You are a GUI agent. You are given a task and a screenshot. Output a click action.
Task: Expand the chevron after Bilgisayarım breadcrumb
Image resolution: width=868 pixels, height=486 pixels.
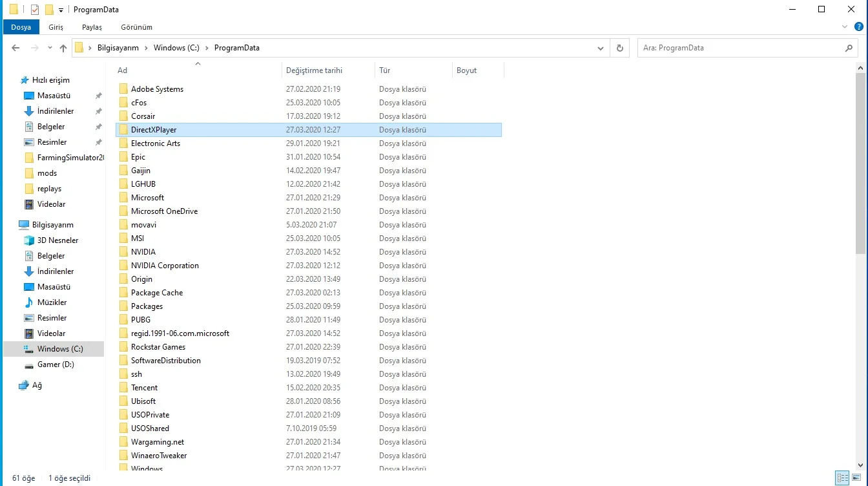pyautogui.click(x=147, y=48)
